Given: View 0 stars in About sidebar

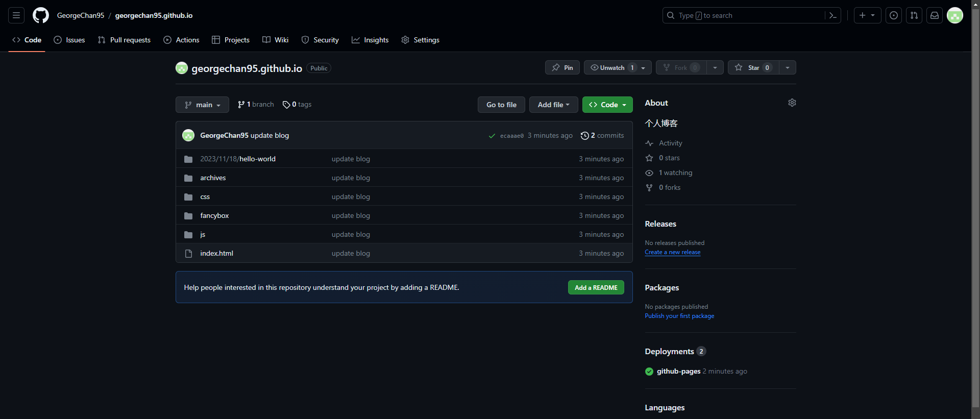Looking at the screenshot, I should 663,158.
